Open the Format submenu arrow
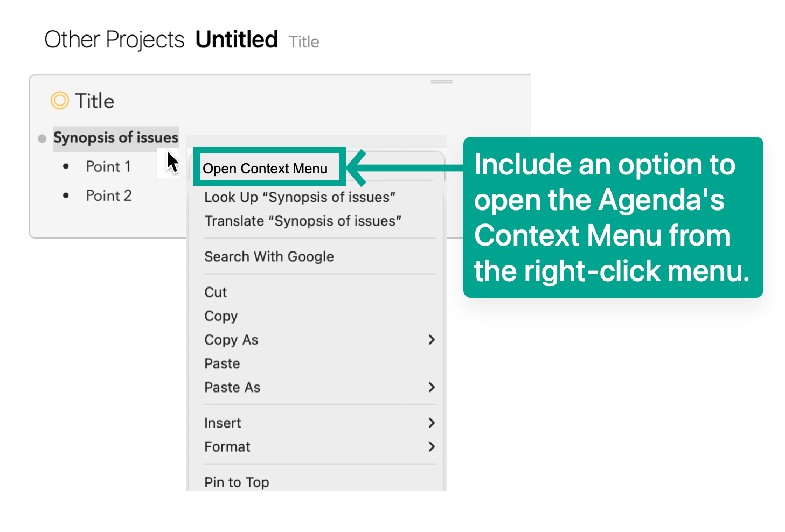 point(431,446)
